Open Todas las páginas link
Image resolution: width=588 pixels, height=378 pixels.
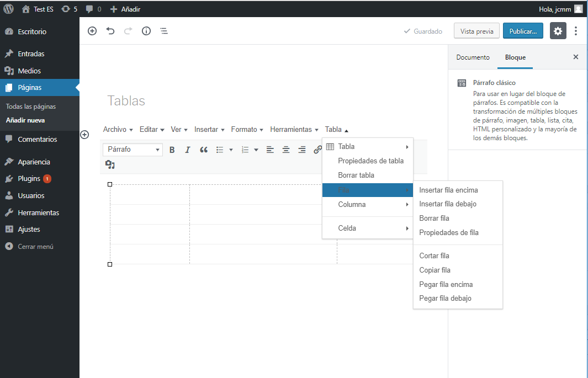(31, 107)
